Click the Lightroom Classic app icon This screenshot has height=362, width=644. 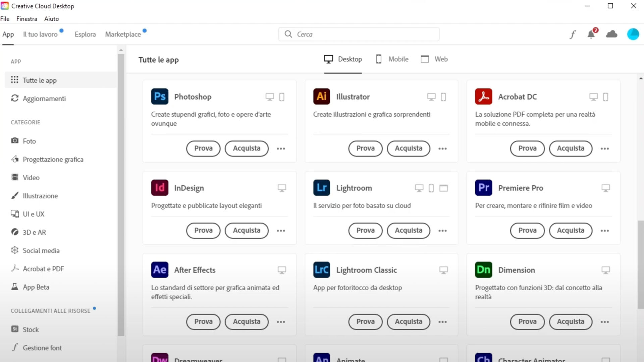click(322, 269)
